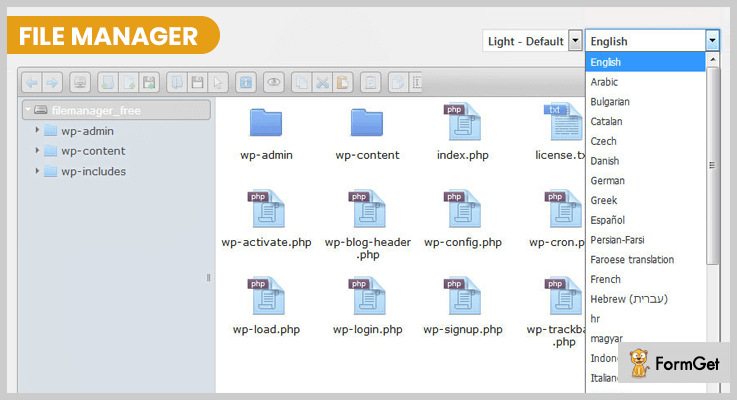
Task: Click the Forward arrow toolbar icon
Action: [x=52, y=83]
